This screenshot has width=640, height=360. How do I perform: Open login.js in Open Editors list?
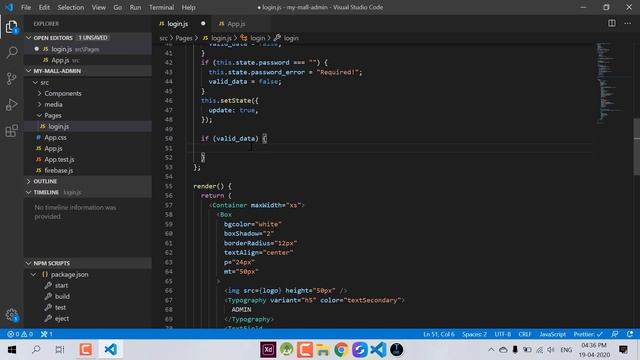pyautogui.click(x=88, y=49)
